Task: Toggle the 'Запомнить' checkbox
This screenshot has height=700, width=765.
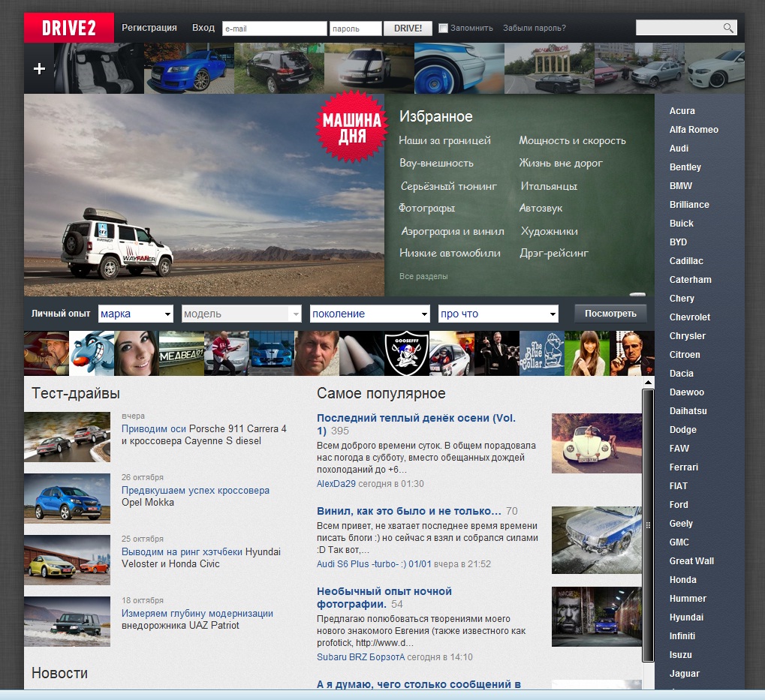Action: pos(443,29)
